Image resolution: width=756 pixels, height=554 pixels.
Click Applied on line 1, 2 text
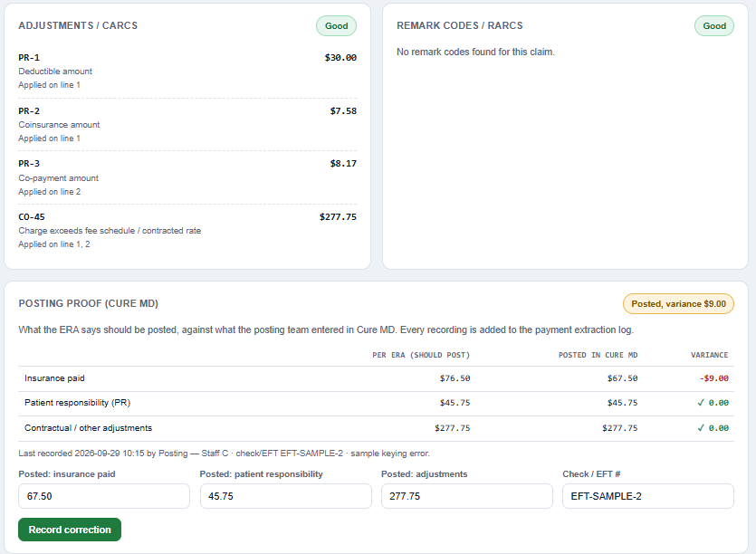pos(54,244)
